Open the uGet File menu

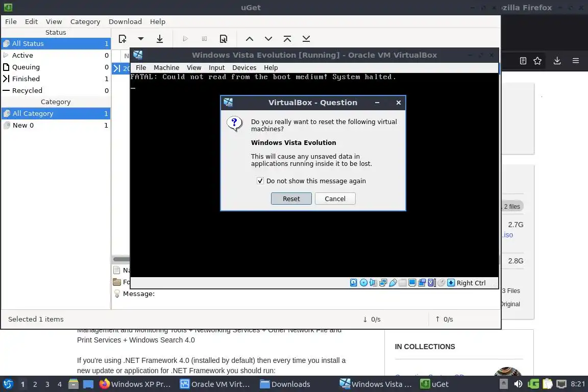click(x=11, y=21)
